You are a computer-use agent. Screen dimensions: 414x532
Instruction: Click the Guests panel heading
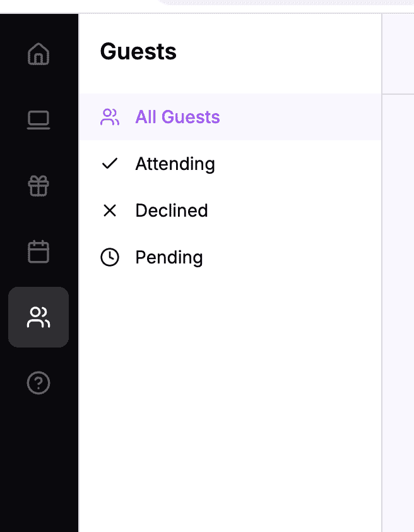click(x=138, y=52)
